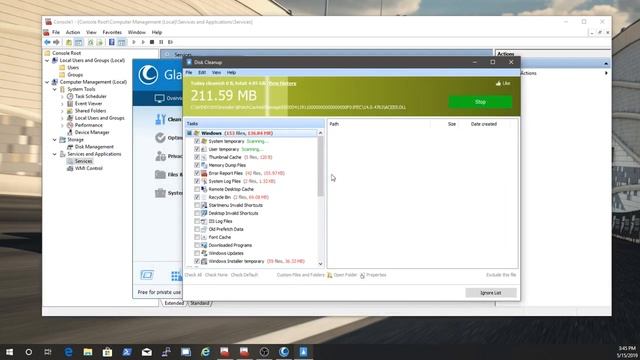Viewport: 640px width, 360px height.
Task: Open Microsoft Store from the taskbar
Action: [x=107, y=352]
